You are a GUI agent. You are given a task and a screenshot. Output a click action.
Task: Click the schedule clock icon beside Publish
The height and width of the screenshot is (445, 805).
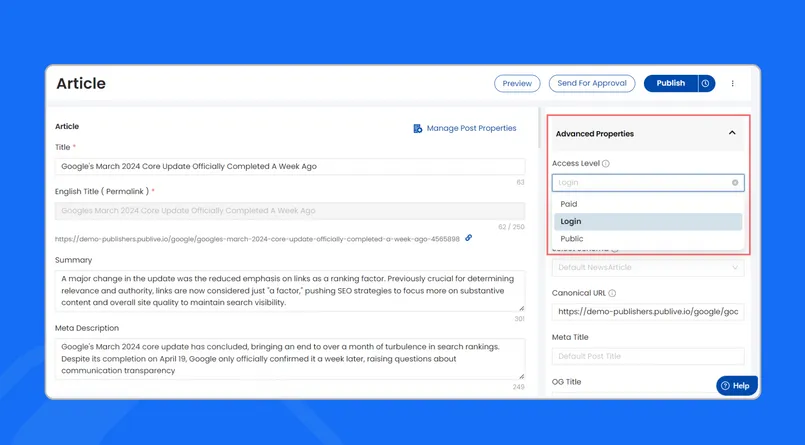[x=705, y=84]
